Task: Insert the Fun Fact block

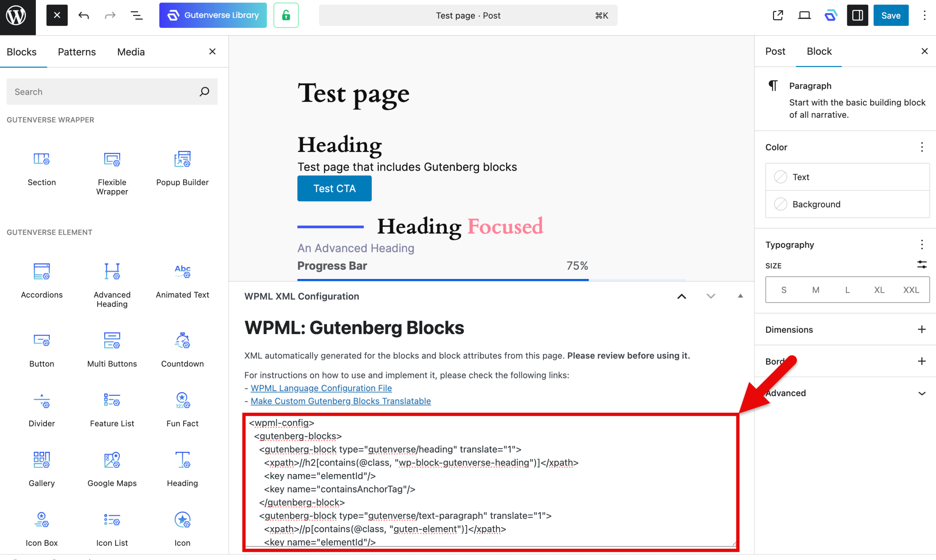Action: click(x=182, y=410)
